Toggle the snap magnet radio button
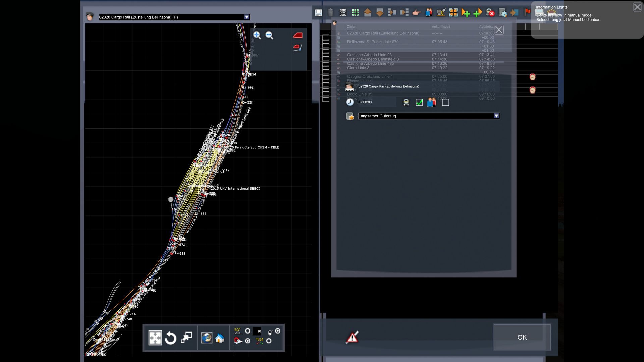The height and width of the screenshot is (362, 644). click(x=248, y=341)
